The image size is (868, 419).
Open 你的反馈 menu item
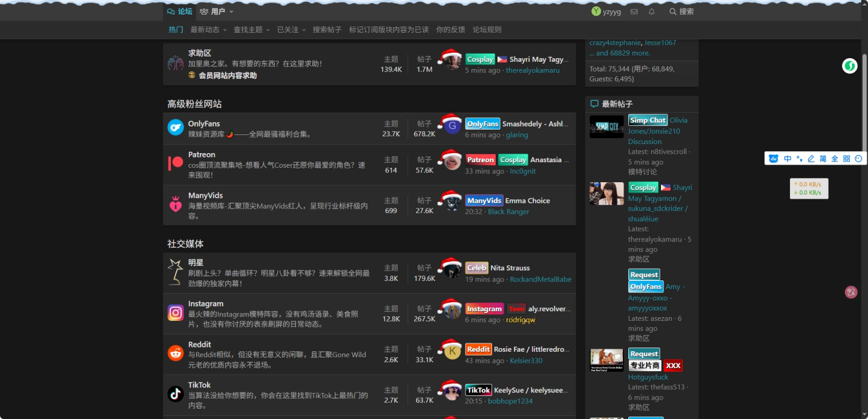[x=451, y=30]
